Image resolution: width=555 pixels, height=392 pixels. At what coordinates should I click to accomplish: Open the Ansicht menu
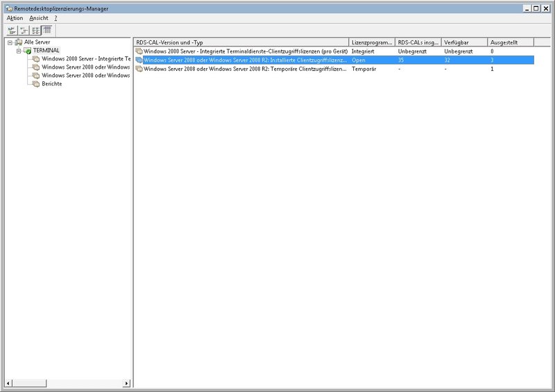click(x=39, y=18)
